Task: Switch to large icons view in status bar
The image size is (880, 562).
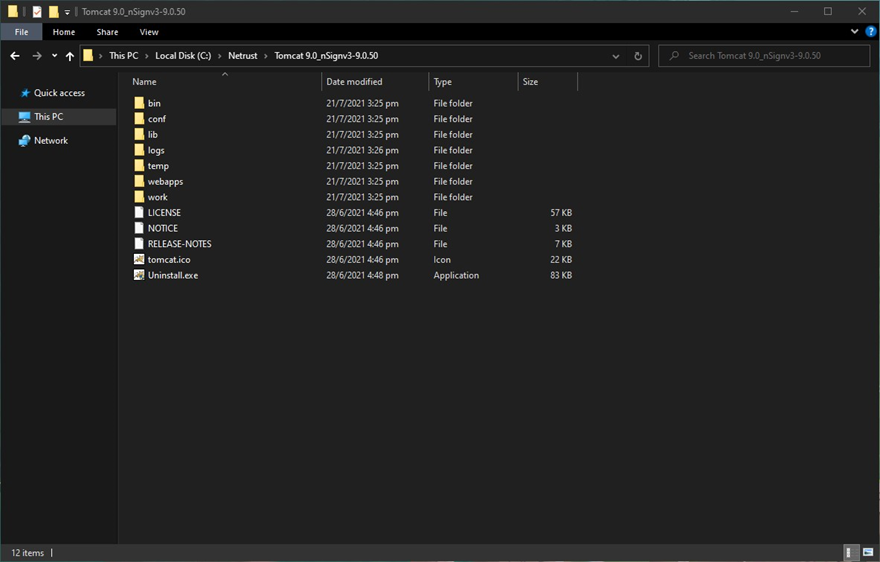Action: (x=868, y=552)
